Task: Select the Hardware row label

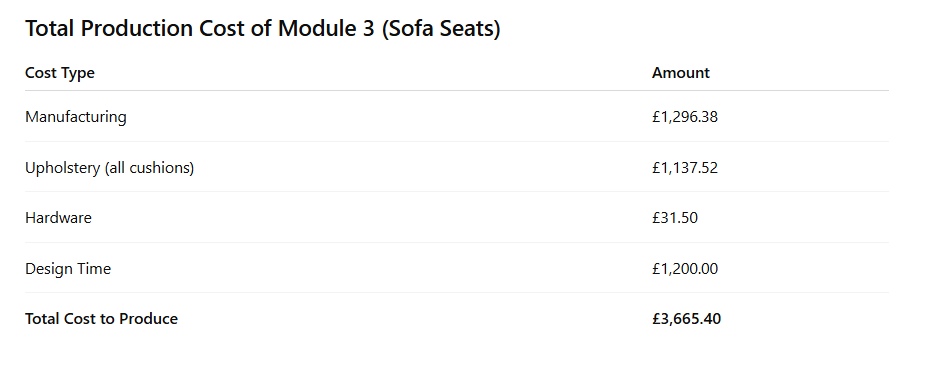Action: (58, 218)
